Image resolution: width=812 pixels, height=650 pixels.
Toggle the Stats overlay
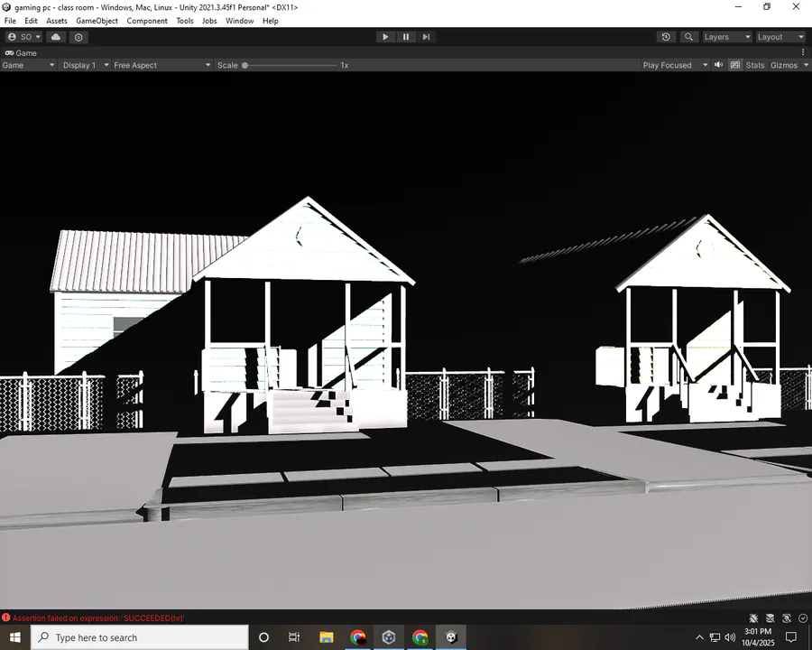(755, 65)
